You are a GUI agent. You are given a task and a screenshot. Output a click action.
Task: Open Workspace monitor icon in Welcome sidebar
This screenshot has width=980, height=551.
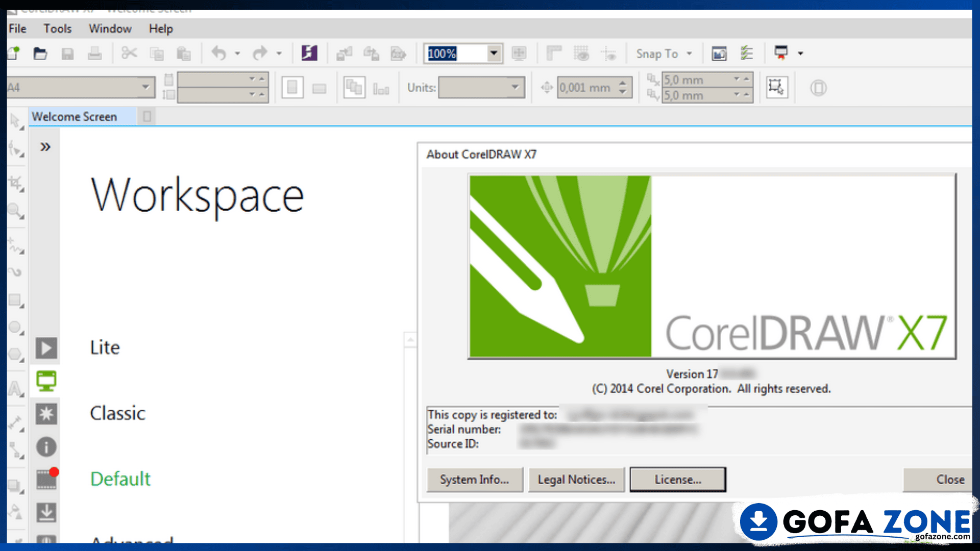pyautogui.click(x=46, y=381)
